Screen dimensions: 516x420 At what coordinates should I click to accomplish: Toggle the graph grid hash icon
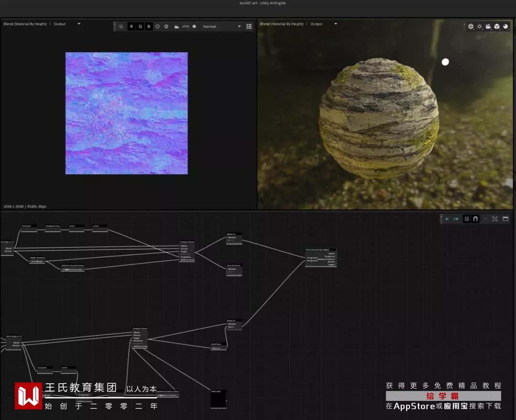467,219
